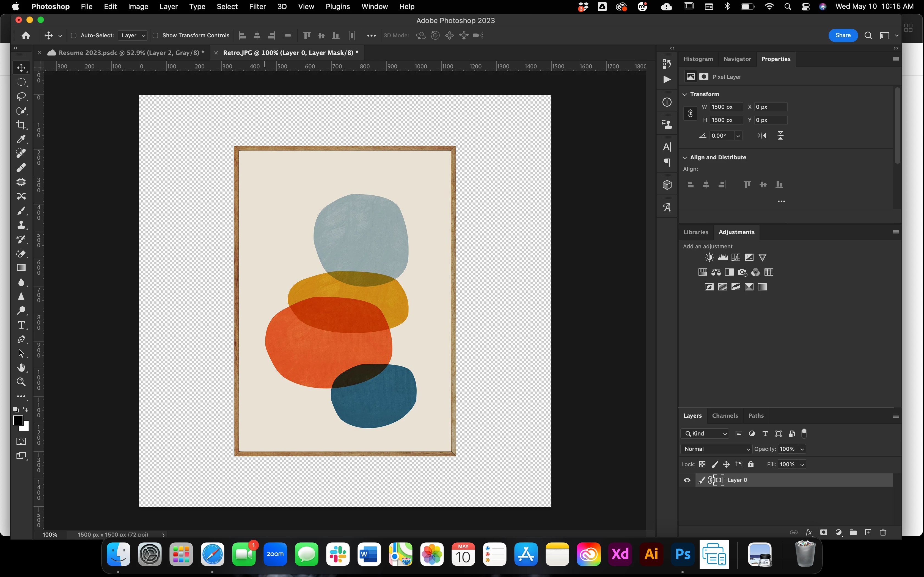Delete layer with trash icon
Image resolution: width=924 pixels, height=577 pixels.
click(883, 532)
